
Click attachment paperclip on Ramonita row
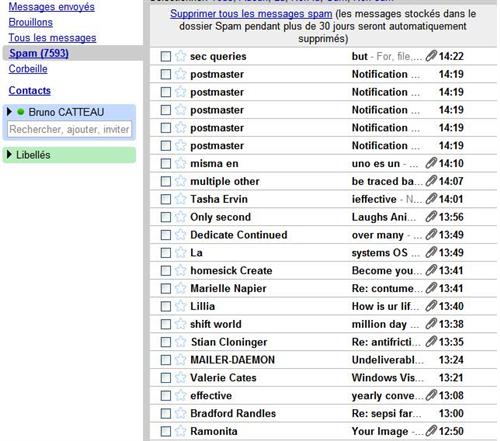431,431
